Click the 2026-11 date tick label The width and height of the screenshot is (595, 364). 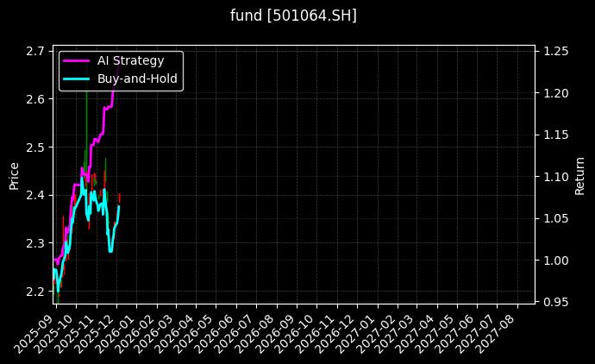[316, 333]
